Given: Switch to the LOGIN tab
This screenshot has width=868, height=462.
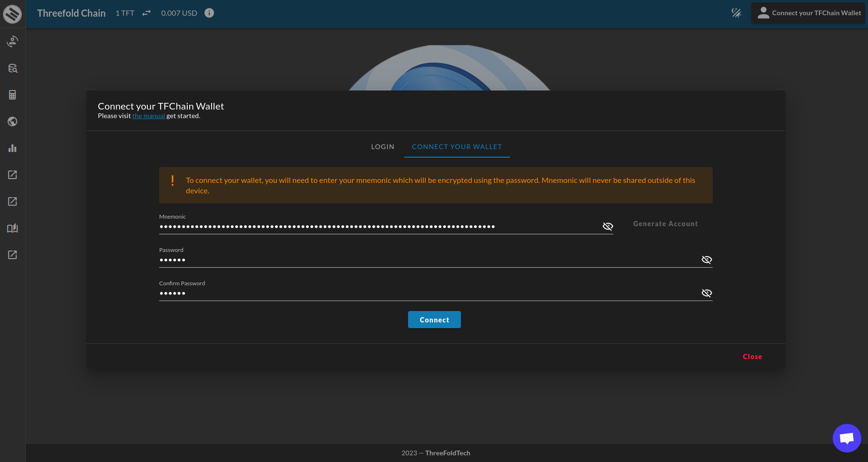Looking at the screenshot, I should [x=383, y=147].
